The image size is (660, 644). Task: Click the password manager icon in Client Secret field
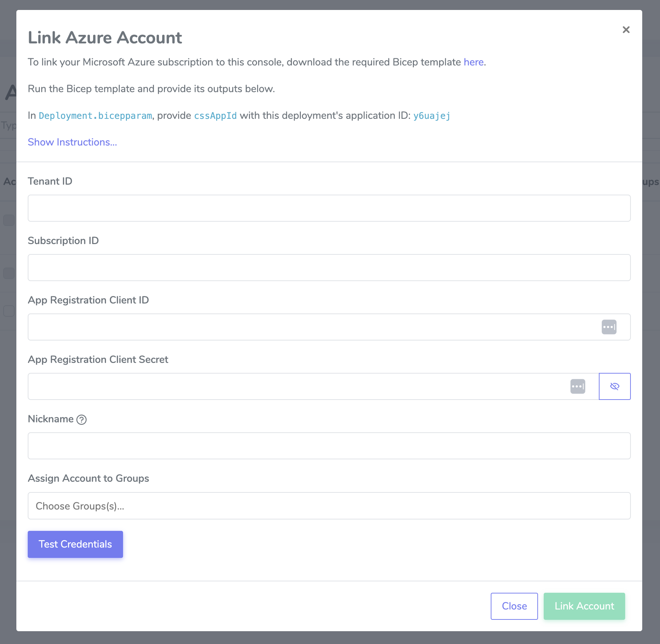coord(577,386)
